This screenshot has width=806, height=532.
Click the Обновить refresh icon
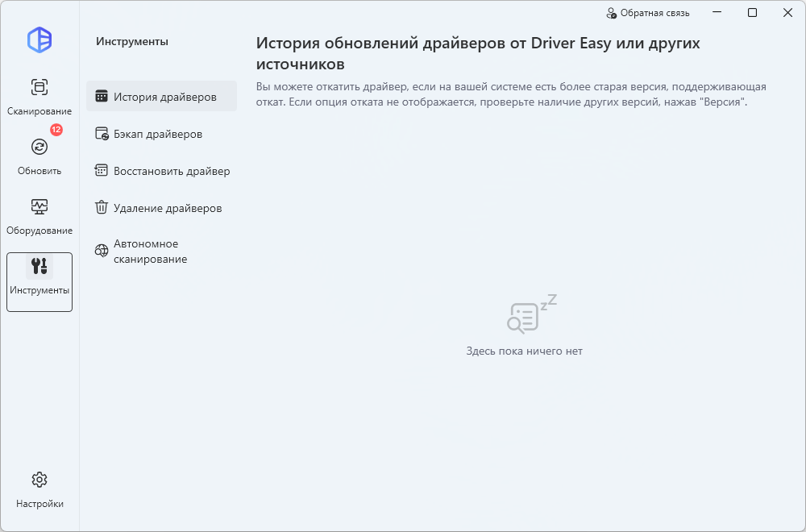tap(39, 147)
